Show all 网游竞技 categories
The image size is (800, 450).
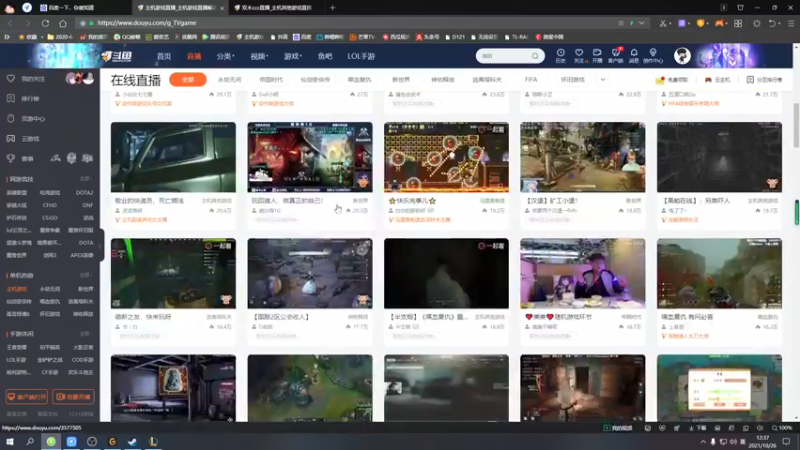tap(85, 179)
